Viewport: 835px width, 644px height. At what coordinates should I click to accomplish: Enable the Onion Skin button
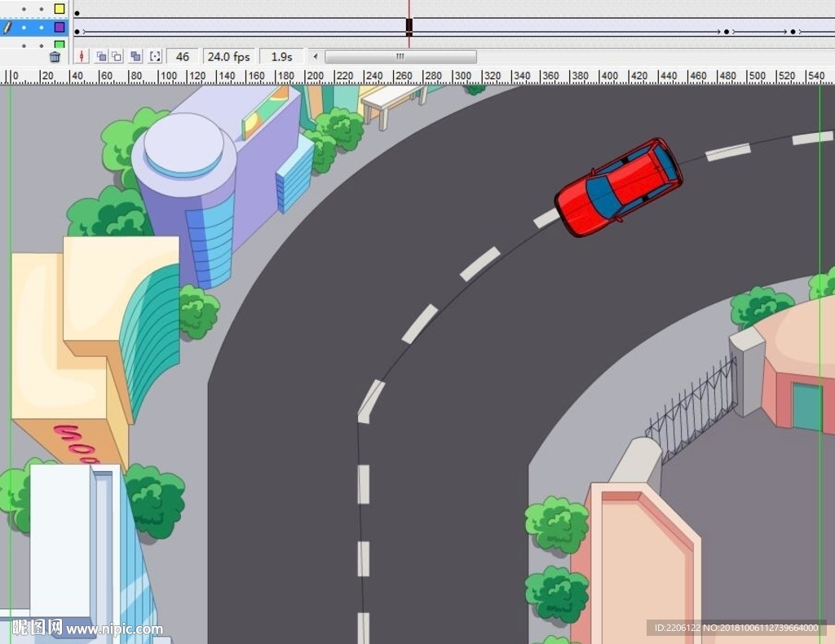click(101, 57)
